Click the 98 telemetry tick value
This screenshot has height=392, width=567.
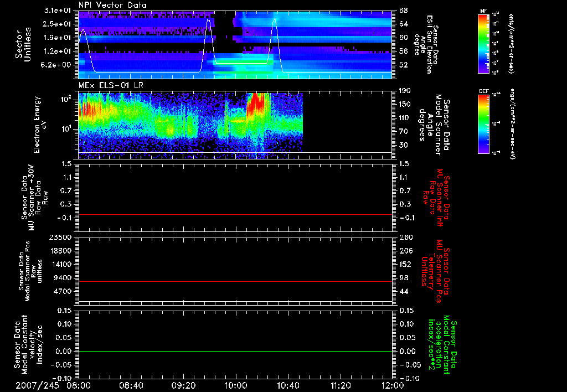tap(404, 278)
